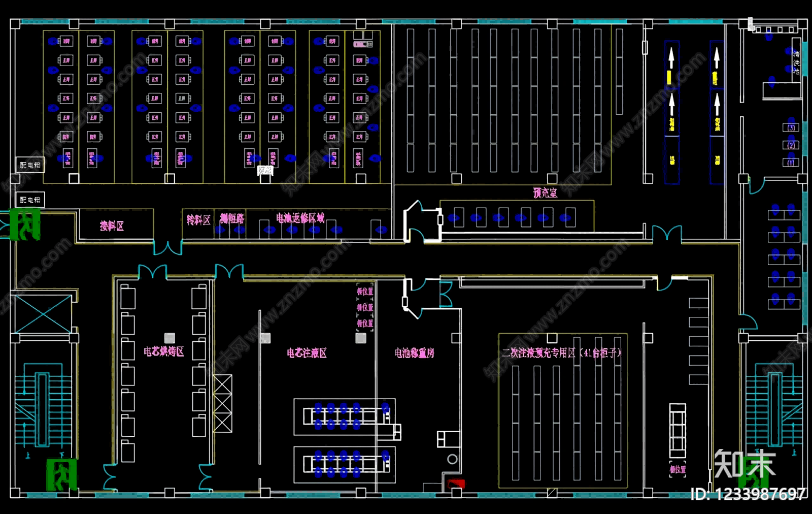Click the 电池返修区域 label

tap(300, 218)
